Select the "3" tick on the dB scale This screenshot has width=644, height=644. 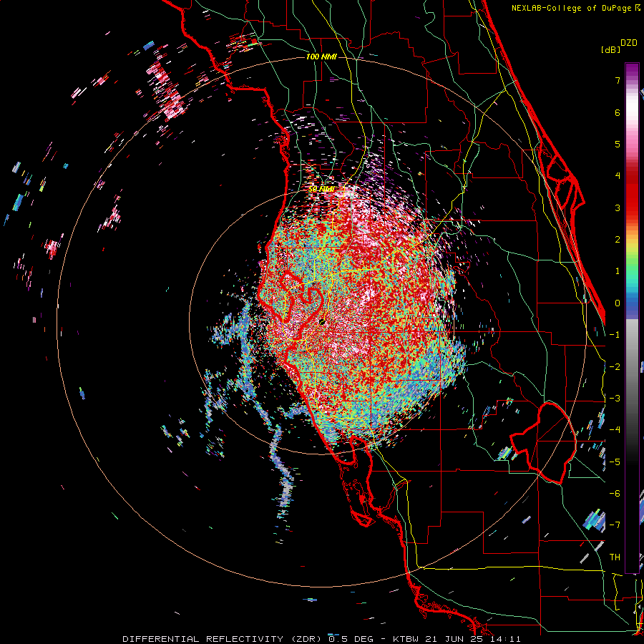tap(618, 208)
